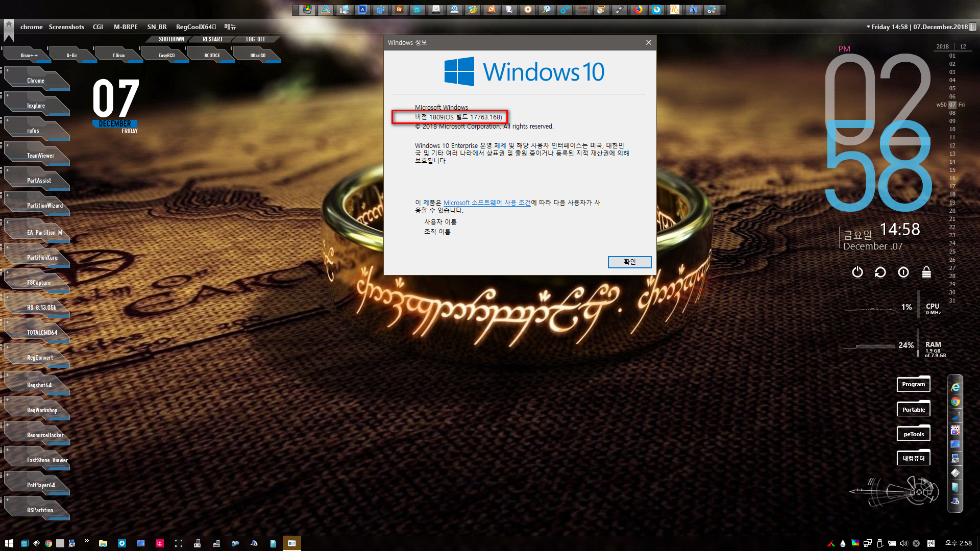Expand plus marker above FSCapture sidebar item
Viewport: 980px width, 551px height.
pyautogui.click(x=7, y=272)
